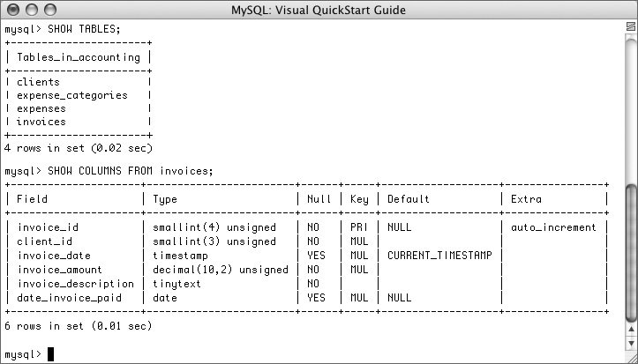This screenshot has height=364, width=638.
Task: Click the window title 'MySQL: Visual QuickStart Guide'
Action: (319, 10)
